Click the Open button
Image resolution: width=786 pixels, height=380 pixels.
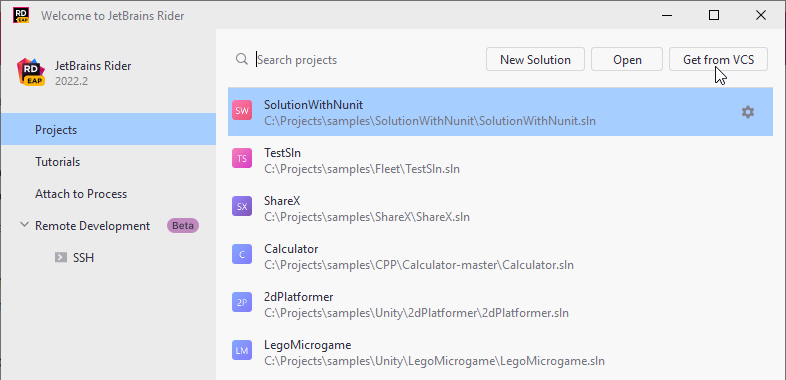[x=627, y=60]
